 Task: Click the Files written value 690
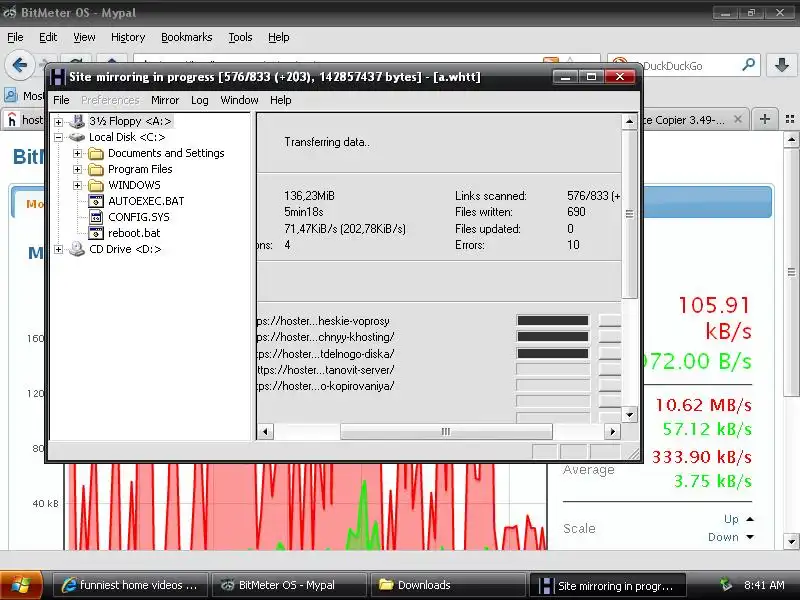coord(576,212)
